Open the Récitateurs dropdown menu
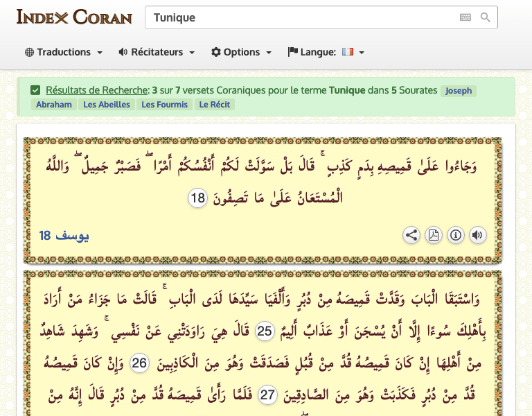The image size is (532, 416). pos(157,52)
